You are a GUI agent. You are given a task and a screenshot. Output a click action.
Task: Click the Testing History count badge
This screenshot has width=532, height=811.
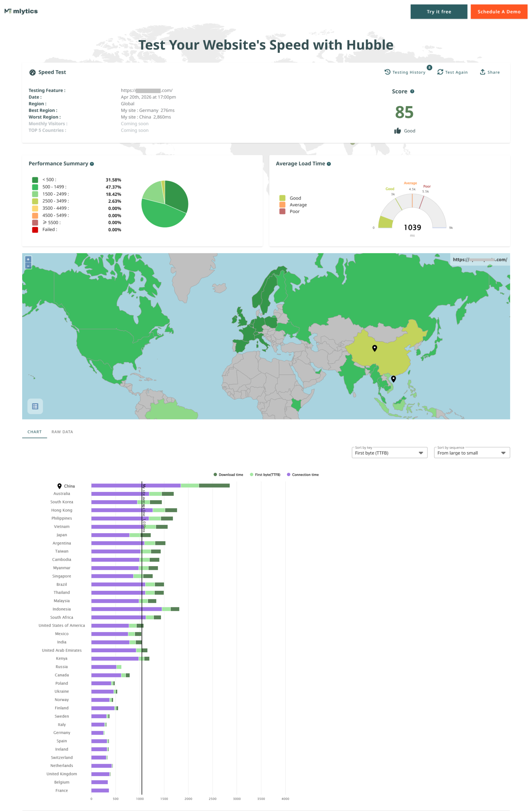pos(429,67)
